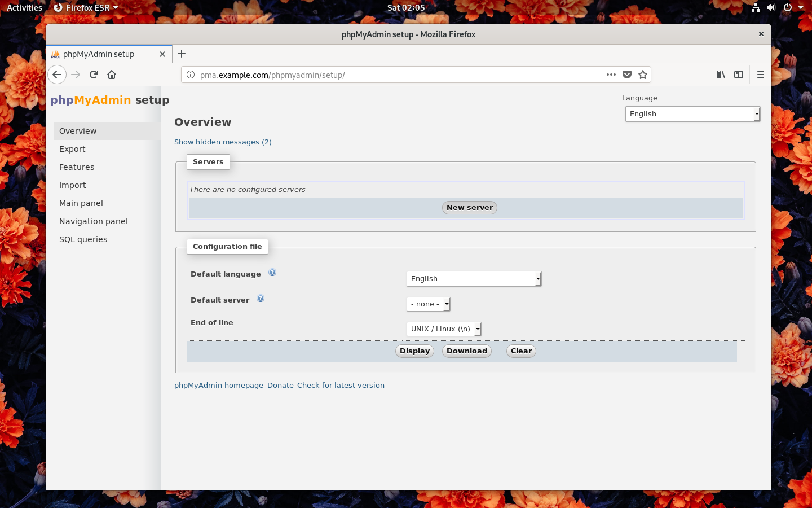Bookmark this page with the star icon
This screenshot has height=508, width=812.
point(643,75)
